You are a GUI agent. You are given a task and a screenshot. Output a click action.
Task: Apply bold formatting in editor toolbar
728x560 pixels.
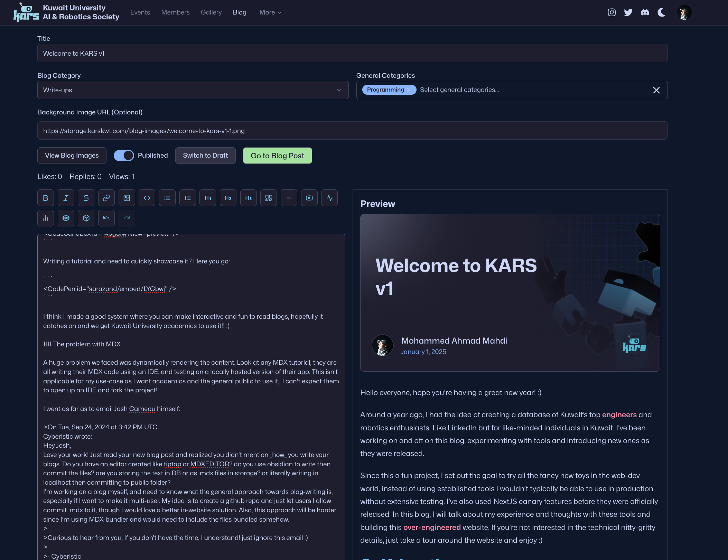click(46, 198)
